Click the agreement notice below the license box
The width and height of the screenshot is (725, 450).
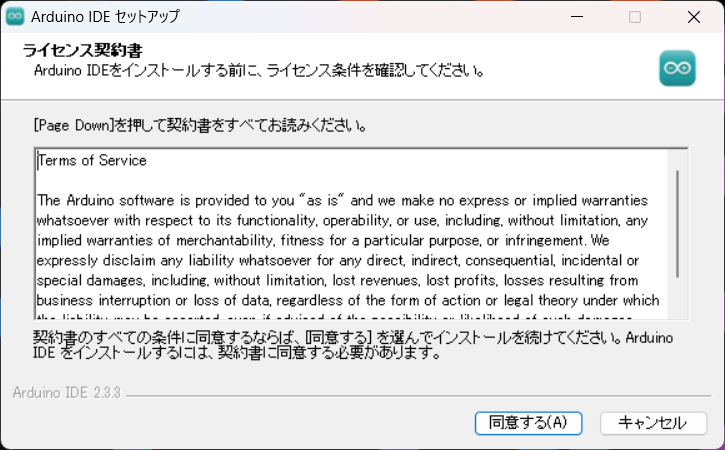350,343
